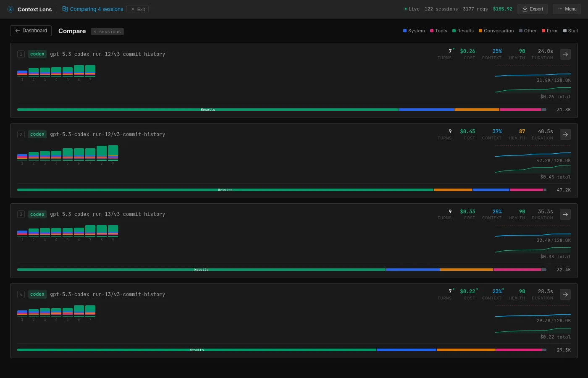Select the session number badge '3'
The height and width of the screenshot is (378, 588).
(x=21, y=214)
